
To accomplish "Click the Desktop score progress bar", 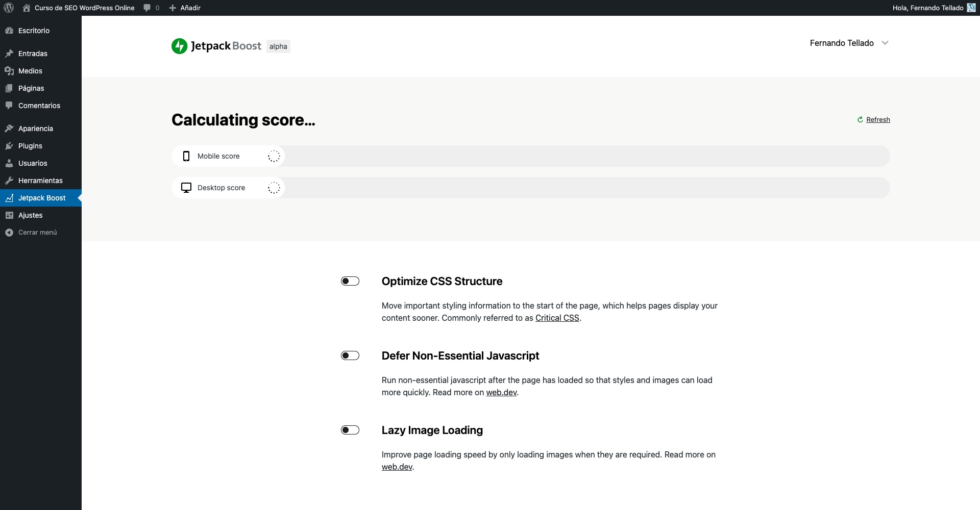I will (x=531, y=188).
